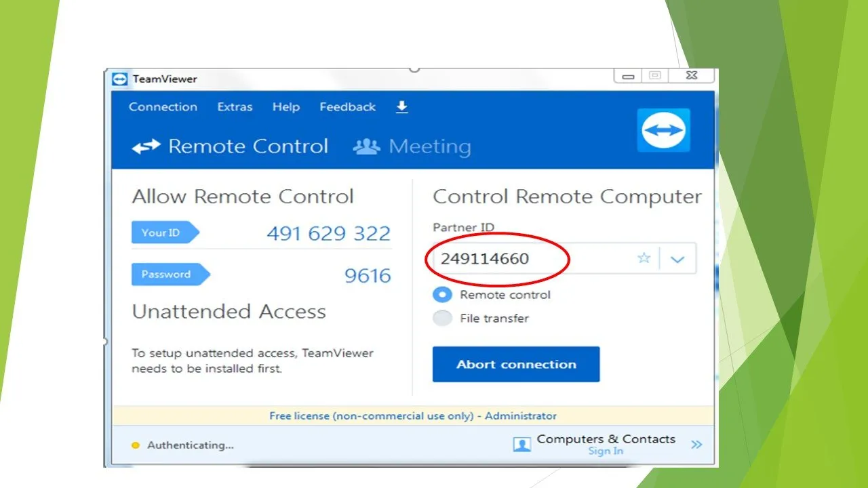Click the password value 9616
The image size is (868, 488).
point(368,276)
